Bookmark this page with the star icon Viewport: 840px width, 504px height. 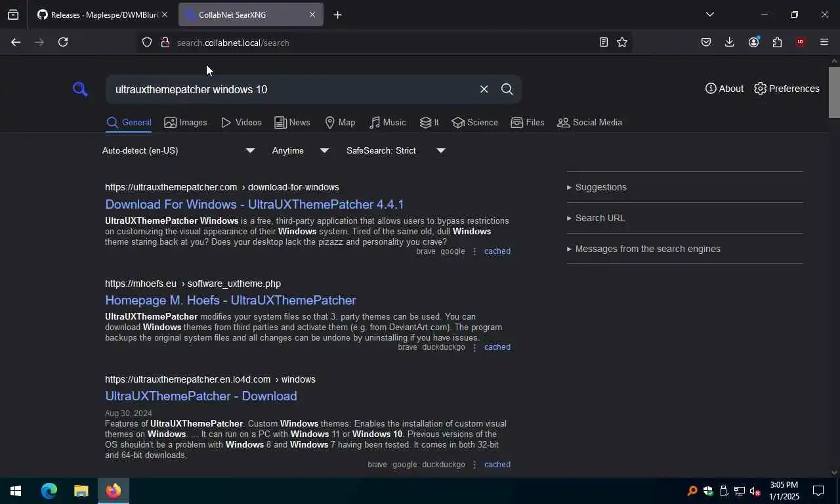point(622,42)
